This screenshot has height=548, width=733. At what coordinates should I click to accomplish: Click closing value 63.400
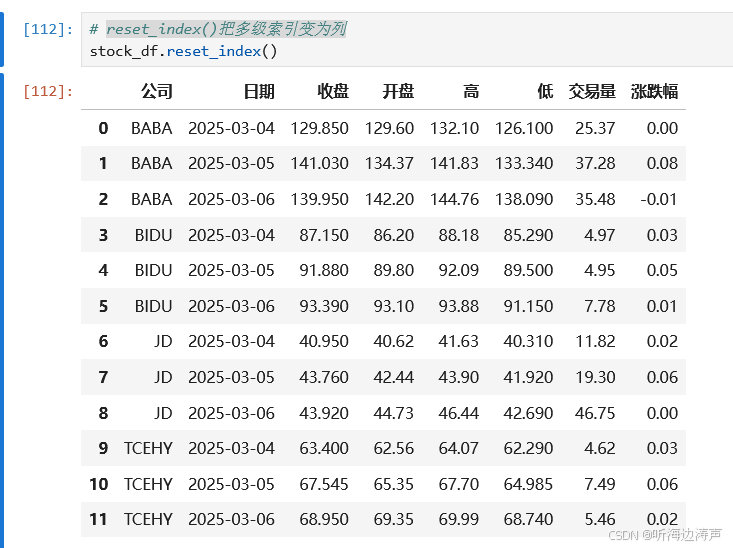click(x=324, y=448)
